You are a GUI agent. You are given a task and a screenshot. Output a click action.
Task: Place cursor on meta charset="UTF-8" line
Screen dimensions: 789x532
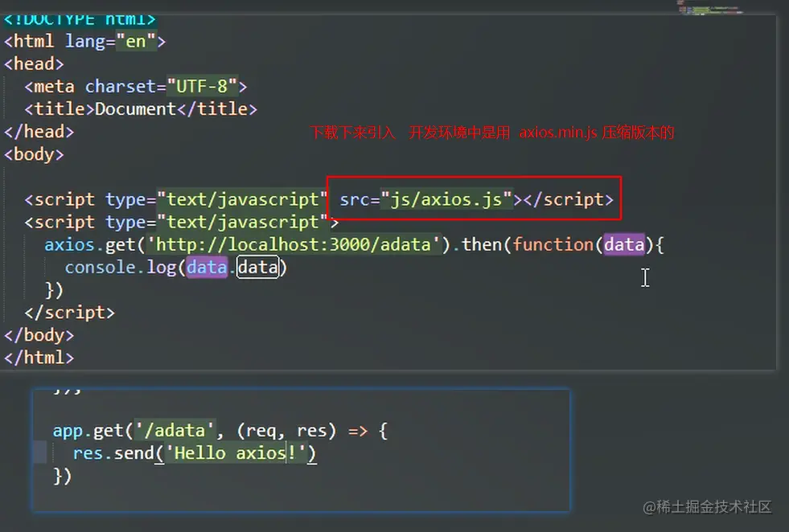coord(136,87)
